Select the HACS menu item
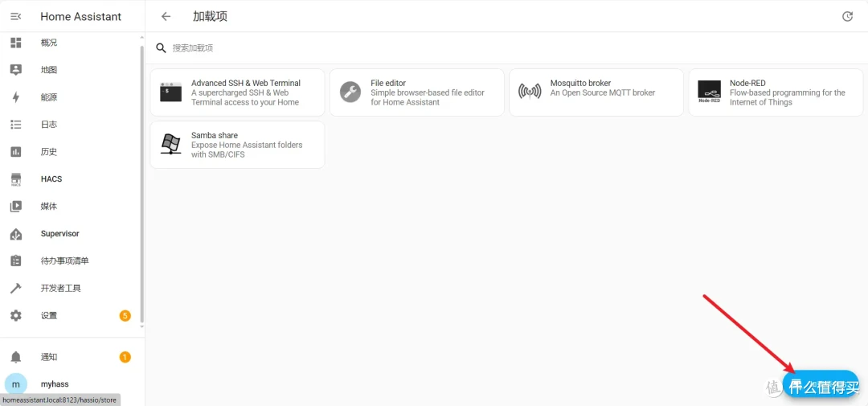This screenshot has width=868, height=406. [72, 179]
